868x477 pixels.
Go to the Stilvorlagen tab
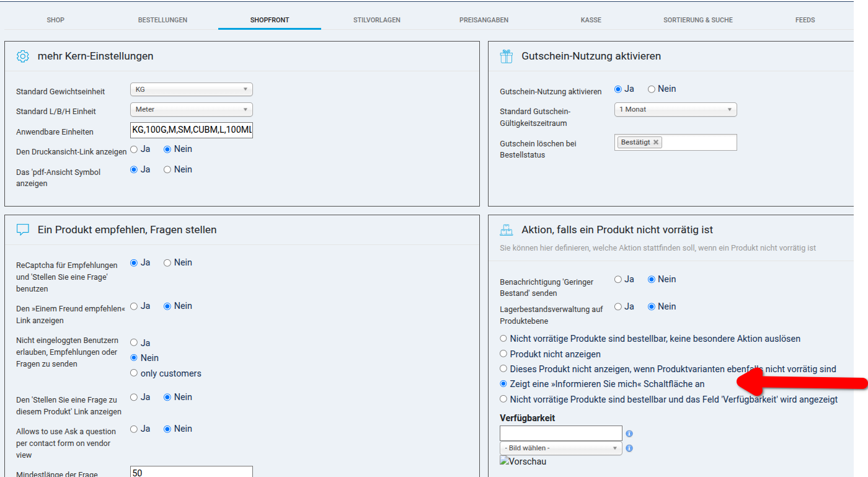376,20
